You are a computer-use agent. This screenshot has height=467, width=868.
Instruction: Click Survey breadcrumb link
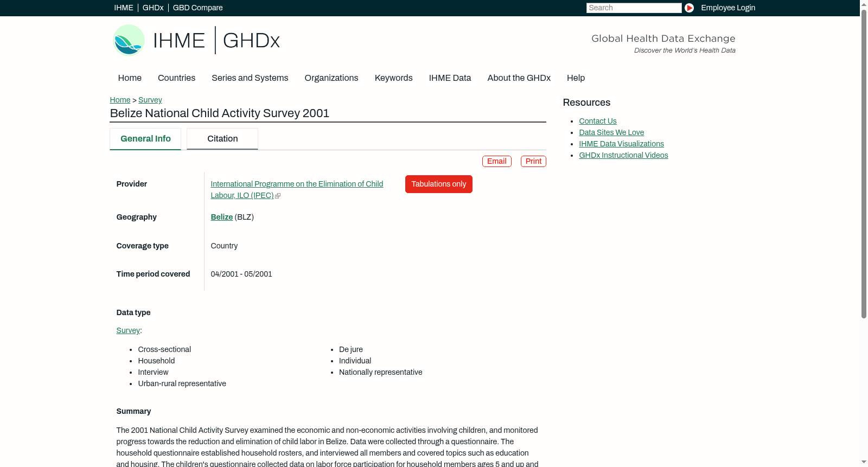click(150, 100)
